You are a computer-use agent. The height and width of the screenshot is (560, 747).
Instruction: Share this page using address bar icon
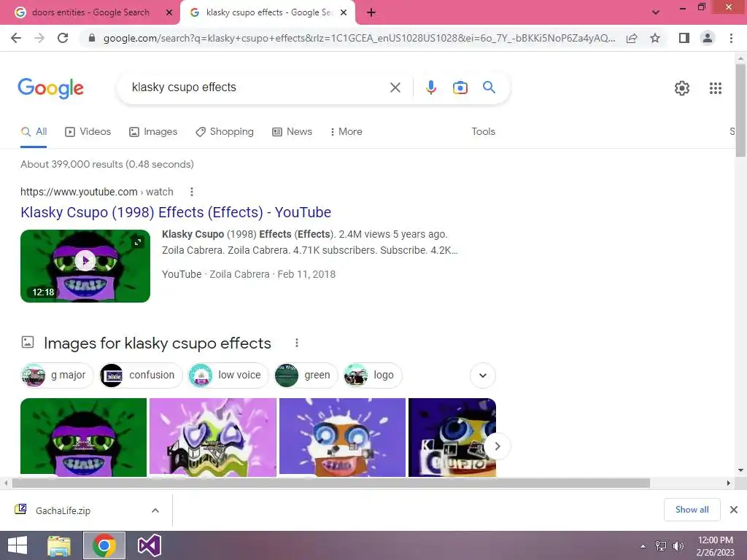(632, 38)
